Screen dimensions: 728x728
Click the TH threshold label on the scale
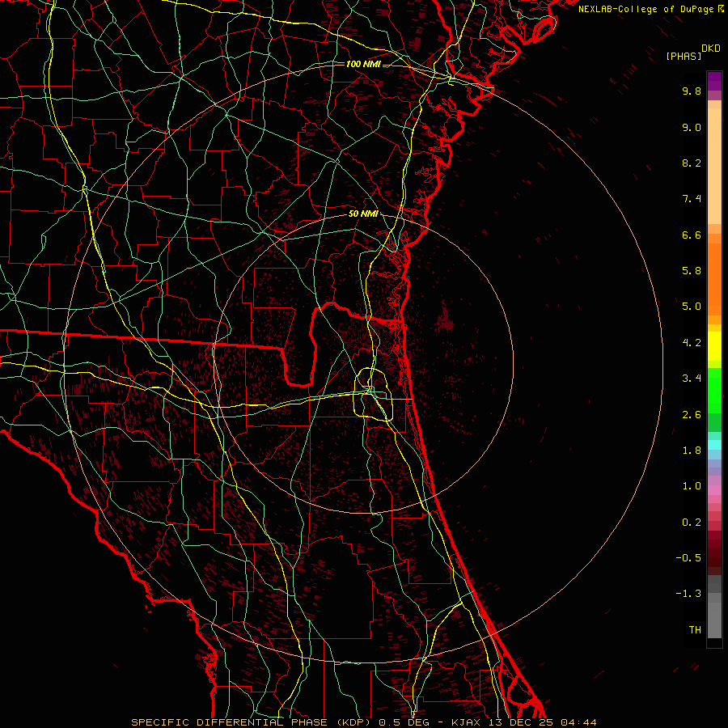coord(694,629)
